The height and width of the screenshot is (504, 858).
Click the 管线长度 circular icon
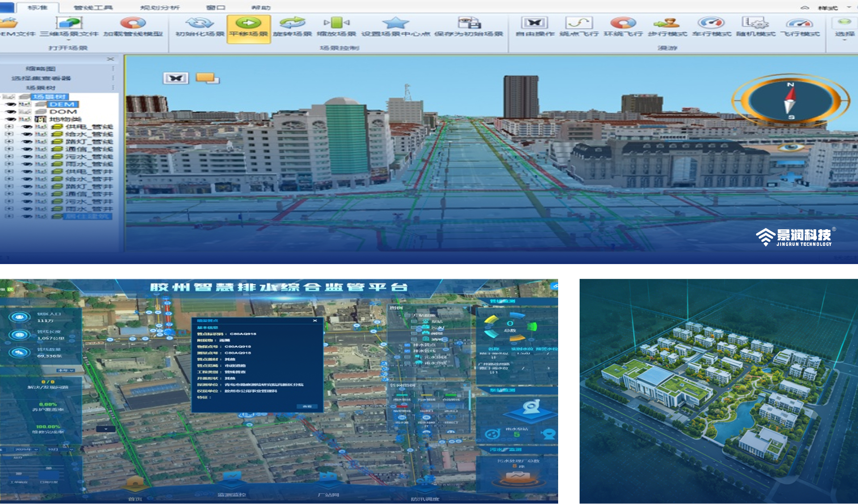point(19,335)
